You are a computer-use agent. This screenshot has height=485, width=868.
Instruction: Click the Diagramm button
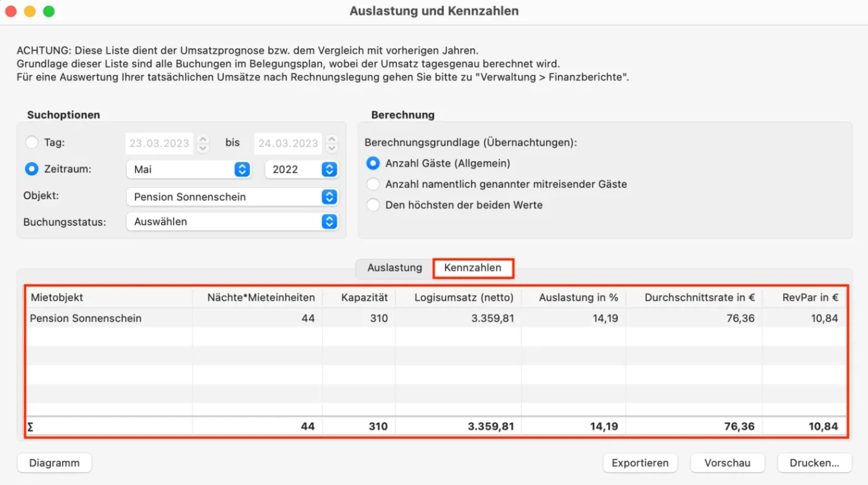point(54,463)
